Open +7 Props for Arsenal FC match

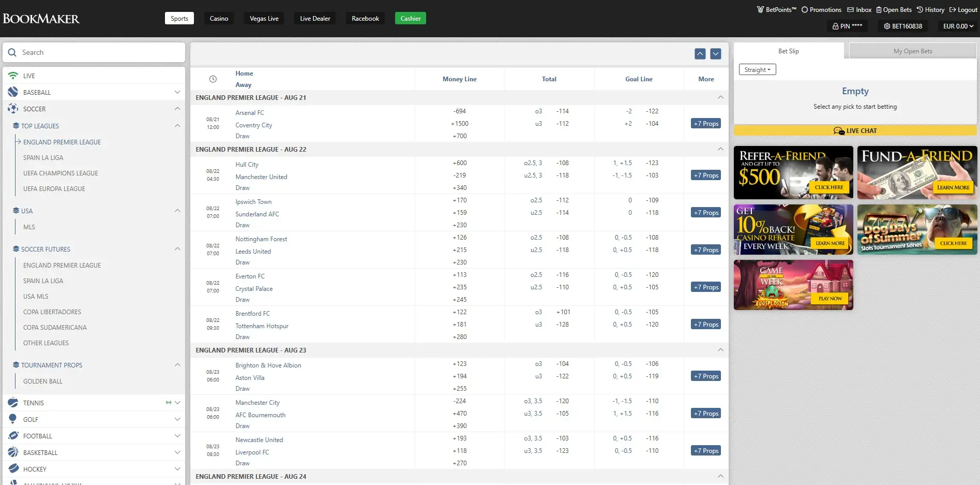[706, 124]
